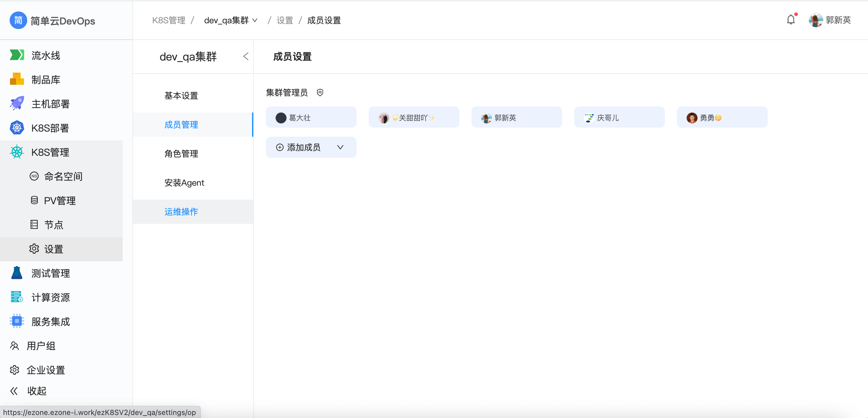Viewport: 868px width, 418px height.
Task: Open the 添加成员 dropdown
Action: (x=311, y=147)
